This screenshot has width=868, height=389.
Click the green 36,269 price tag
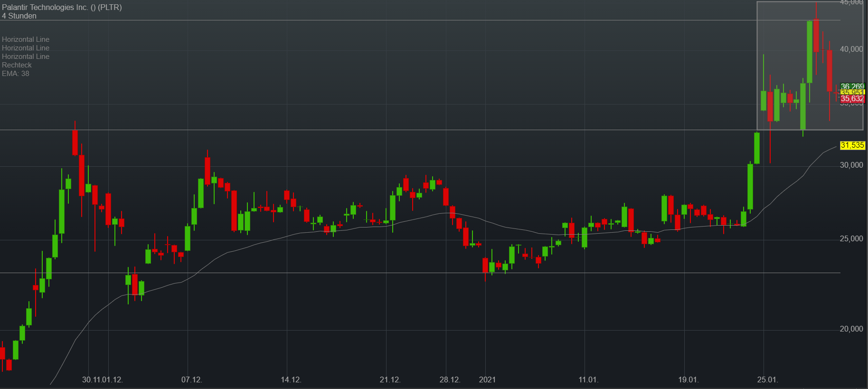coord(852,86)
